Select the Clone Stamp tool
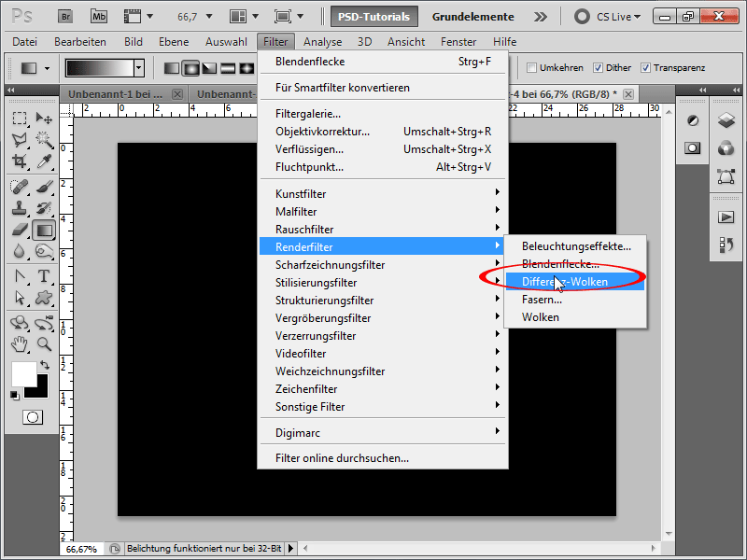This screenshot has width=747, height=560. click(x=20, y=208)
